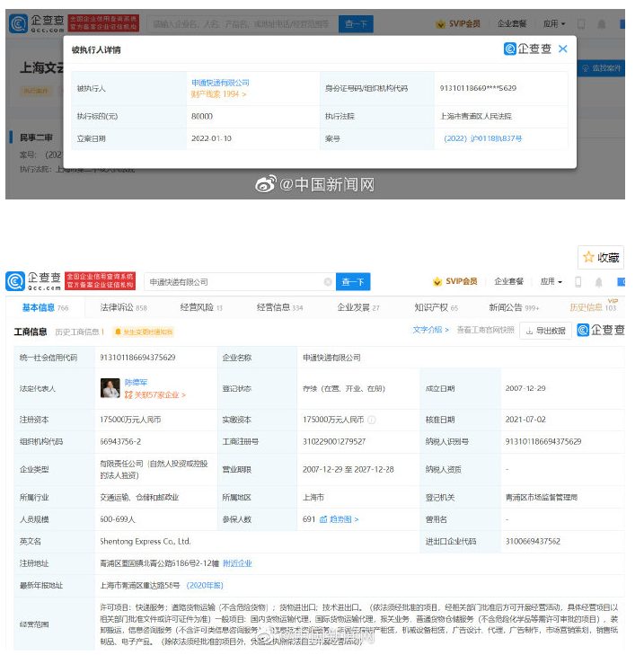Click the 企查查 logo in upper header

pos(37,24)
